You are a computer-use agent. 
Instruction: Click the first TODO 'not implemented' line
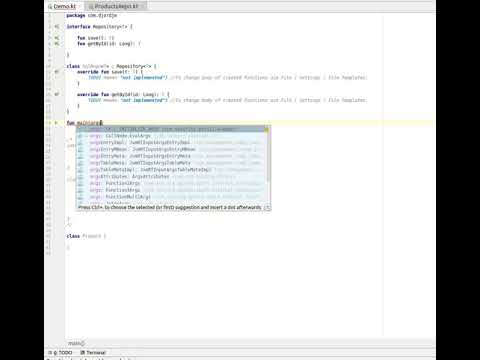point(228,78)
